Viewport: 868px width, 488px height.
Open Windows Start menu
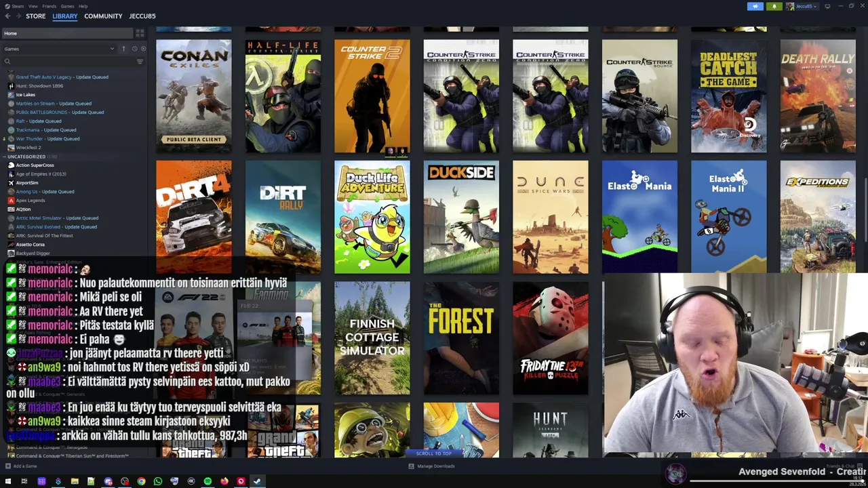click(x=8, y=481)
